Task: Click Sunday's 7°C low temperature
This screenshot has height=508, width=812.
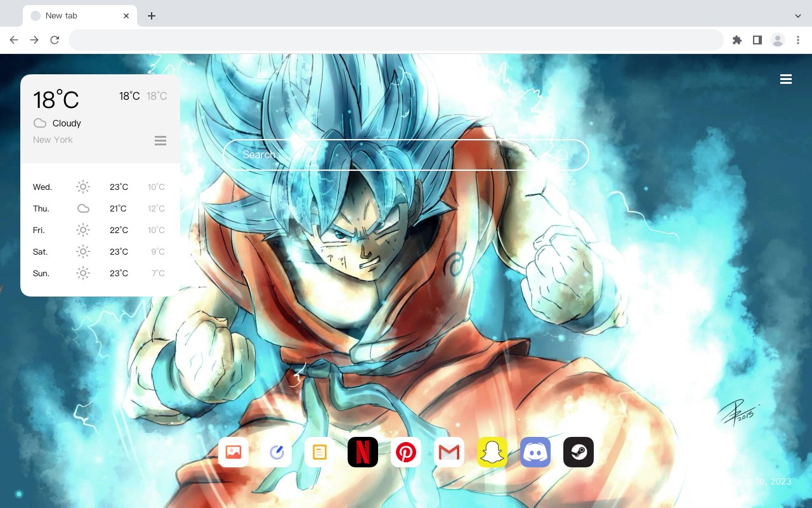Action: [158, 273]
